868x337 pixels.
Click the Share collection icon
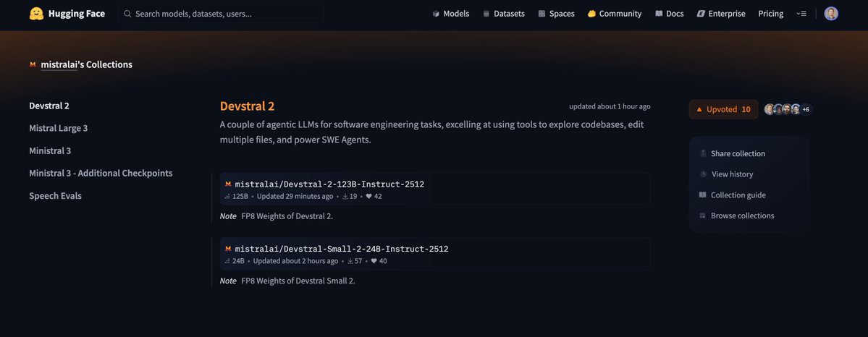(x=703, y=153)
